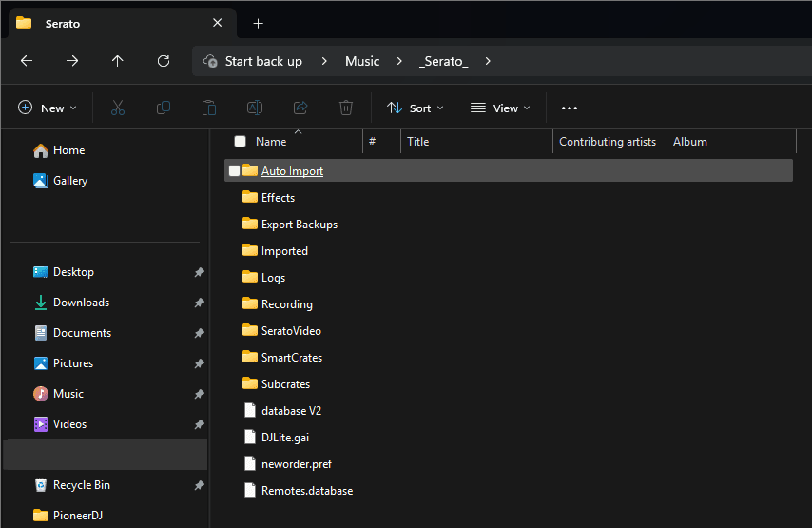The width and height of the screenshot is (812, 528).
Task: Click the _Serato_ breadcrumb
Action: coord(444,61)
